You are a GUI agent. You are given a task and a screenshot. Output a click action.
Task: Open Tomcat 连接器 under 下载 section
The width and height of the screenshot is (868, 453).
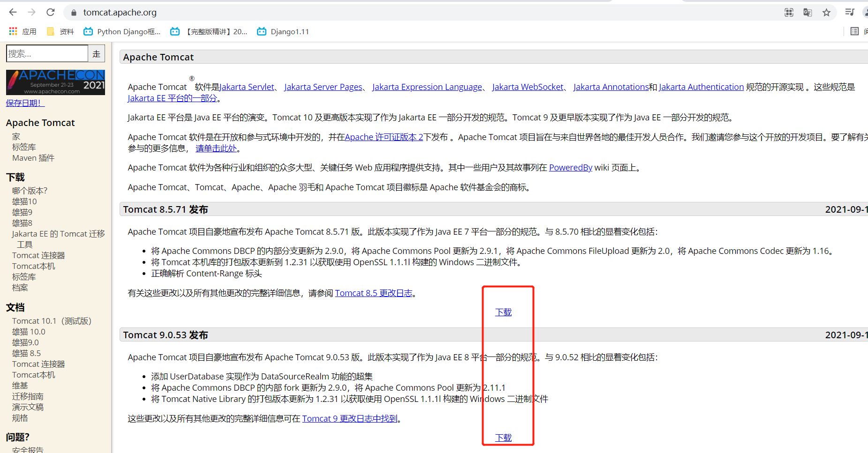38,255
